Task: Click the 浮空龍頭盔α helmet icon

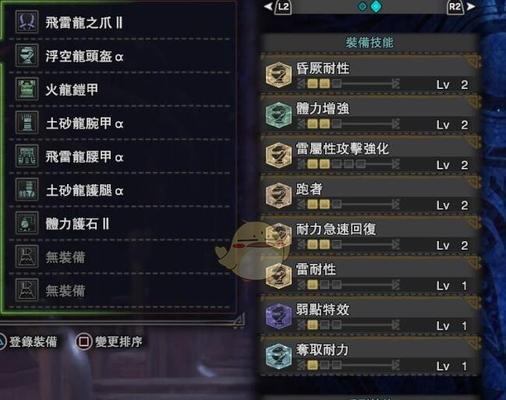Action: pyautogui.click(x=27, y=55)
